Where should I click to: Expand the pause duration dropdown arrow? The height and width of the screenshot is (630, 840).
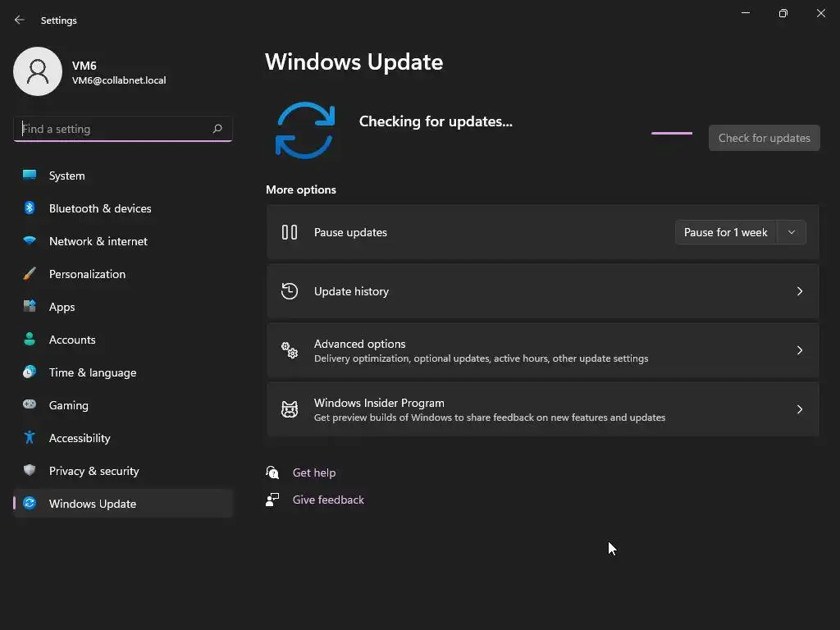tap(792, 232)
